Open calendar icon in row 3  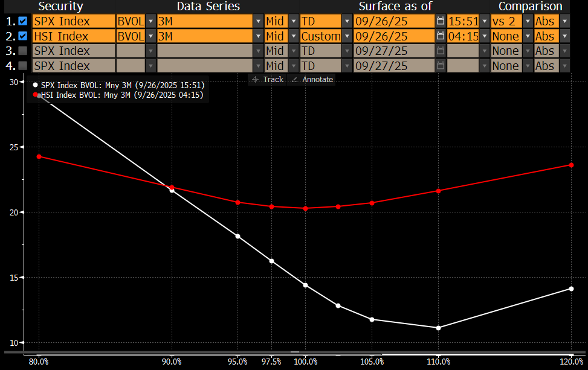point(441,51)
